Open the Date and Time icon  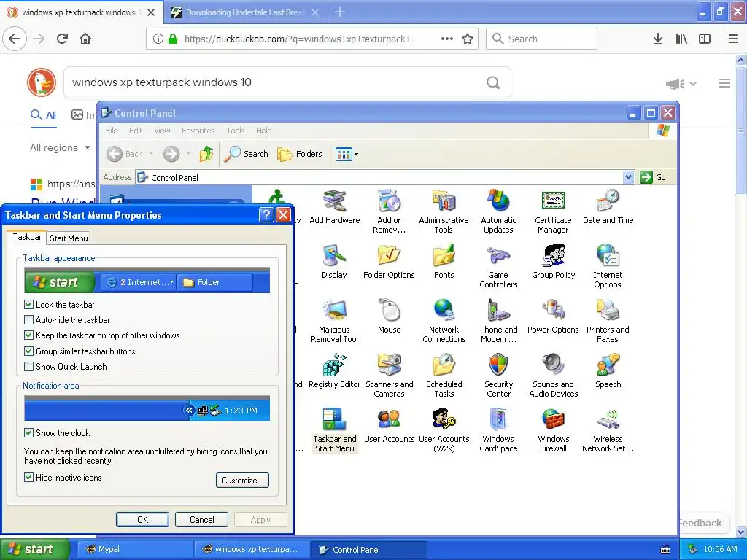click(x=608, y=207)
